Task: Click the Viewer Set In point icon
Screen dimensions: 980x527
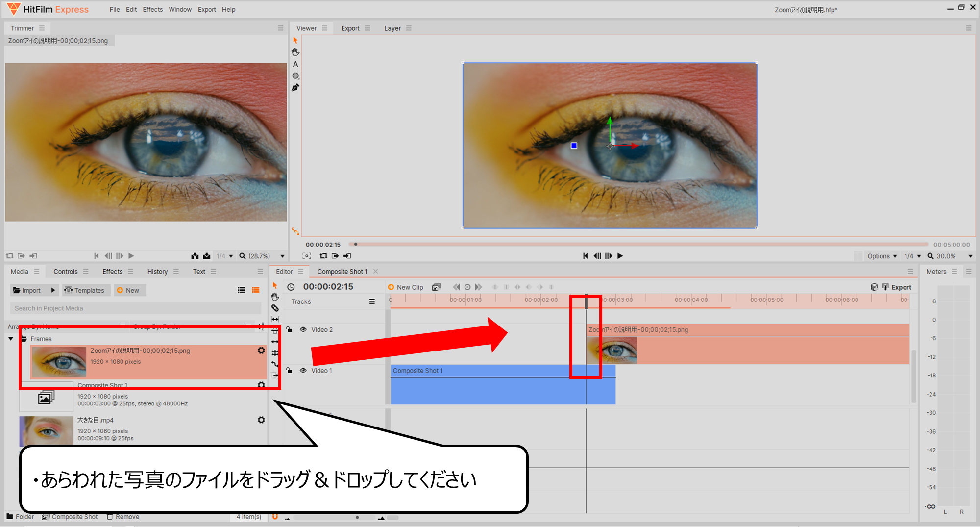Action: pos(335,256)
